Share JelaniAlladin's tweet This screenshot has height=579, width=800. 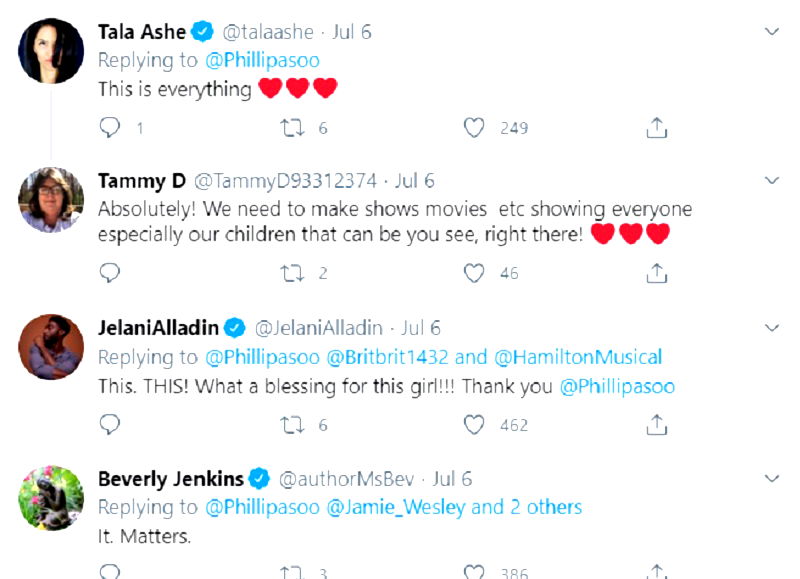pos(657,425)
